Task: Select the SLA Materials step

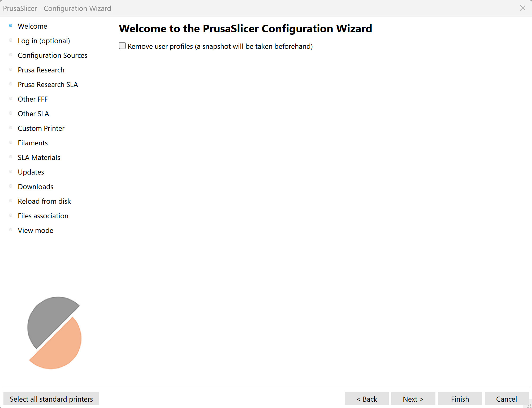Action: (39, 158)
